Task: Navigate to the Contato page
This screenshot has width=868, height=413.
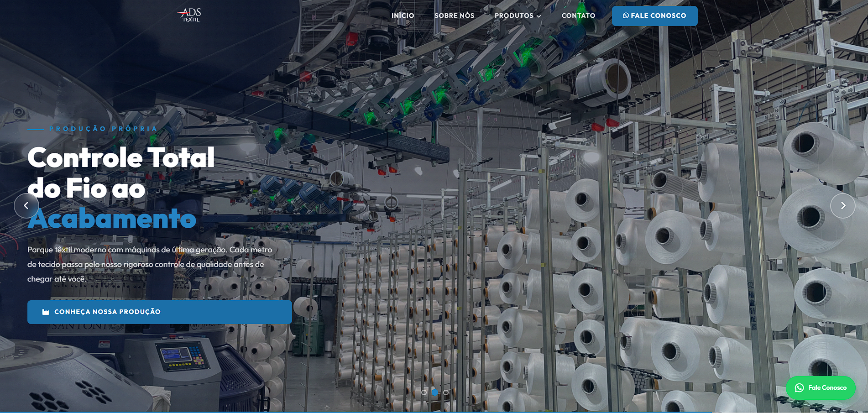Action: pyautogui.click(x=578, y=16)
